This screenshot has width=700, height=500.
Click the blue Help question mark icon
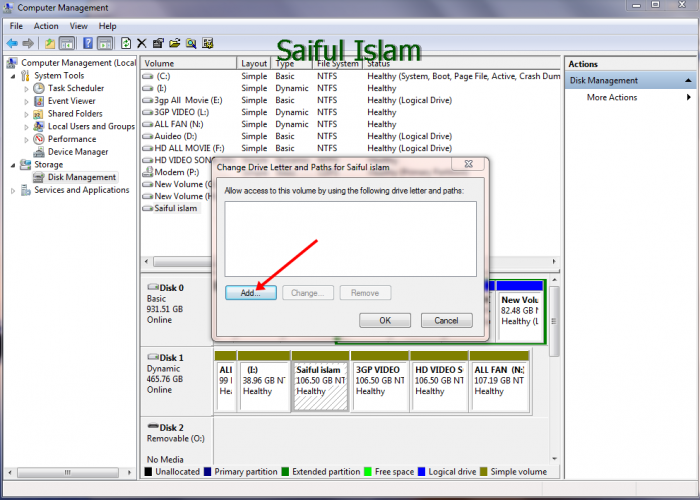(88, 44)
